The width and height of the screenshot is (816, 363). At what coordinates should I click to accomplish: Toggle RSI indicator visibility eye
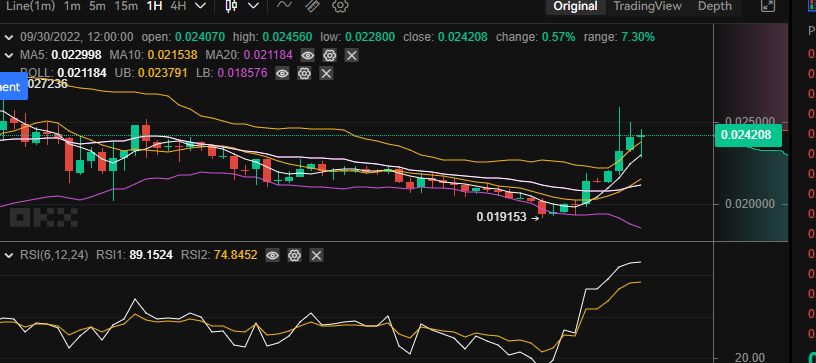(x=273, y=255)
